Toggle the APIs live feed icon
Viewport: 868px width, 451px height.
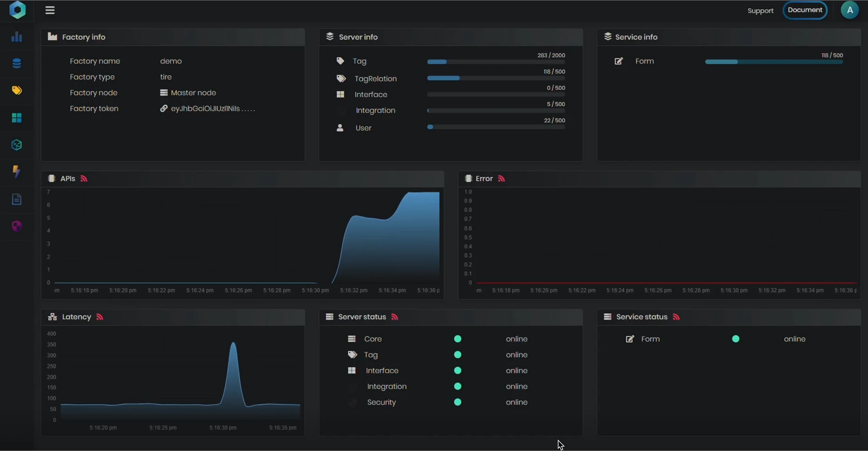point(84,179)
